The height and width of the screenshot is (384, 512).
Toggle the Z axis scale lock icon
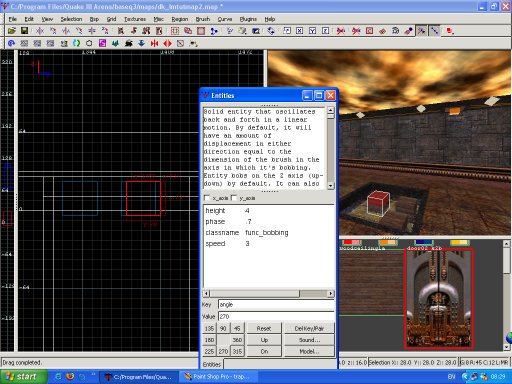(325, 31)
